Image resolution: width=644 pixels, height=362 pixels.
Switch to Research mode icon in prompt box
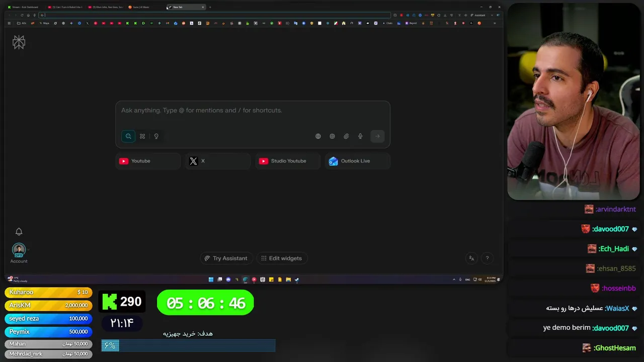tap(142, 136)
